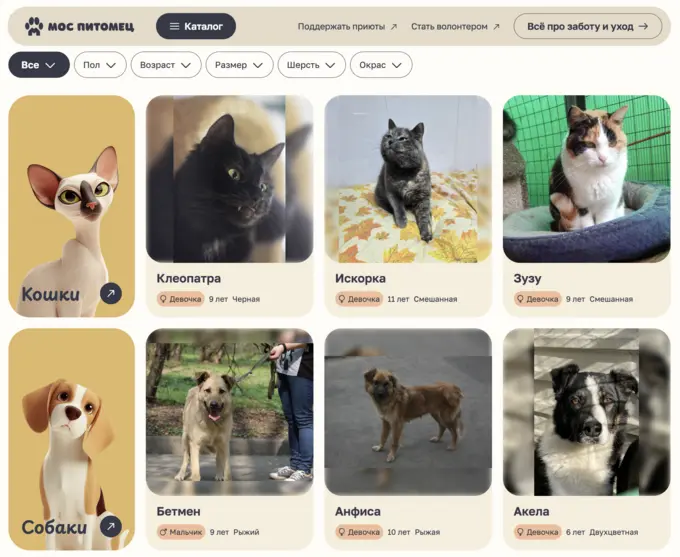Viewport: 680px width, 557px height.
Task: Expand the Пол filter dropdown
Action: coord(100,65)
